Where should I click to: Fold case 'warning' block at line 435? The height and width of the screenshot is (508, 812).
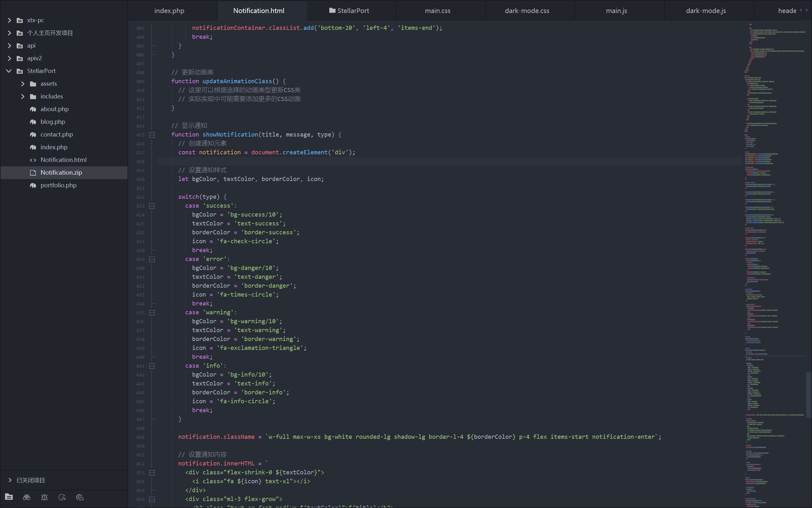click(x=152, y=313)
